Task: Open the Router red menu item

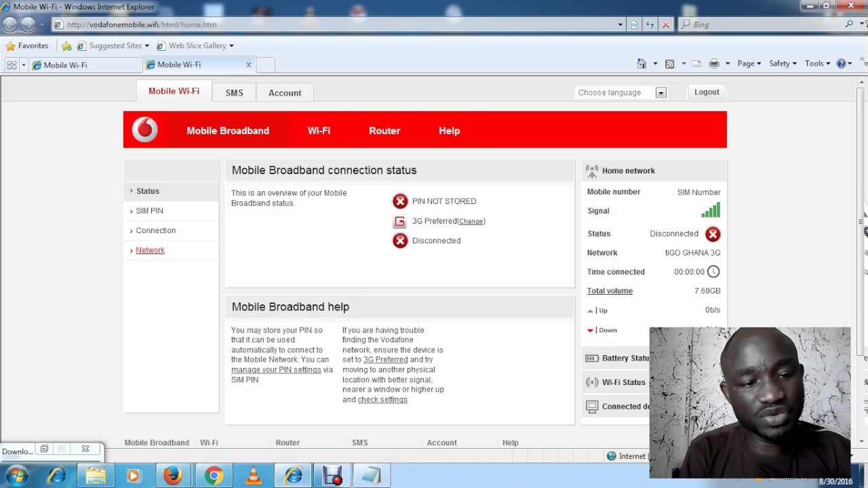Action: (384, 130)
